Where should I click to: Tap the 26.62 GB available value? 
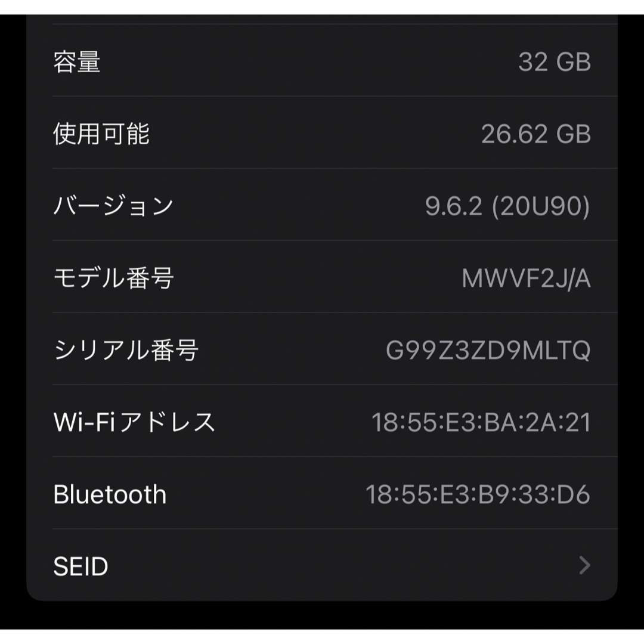pos(536,134)
